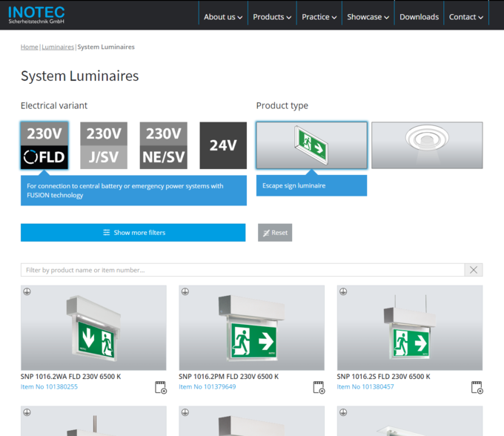This screenshot has height=436, width=504.
Task: Add SNP 1016.2WA to the notepad list
Action: click(x=161, y=388)
